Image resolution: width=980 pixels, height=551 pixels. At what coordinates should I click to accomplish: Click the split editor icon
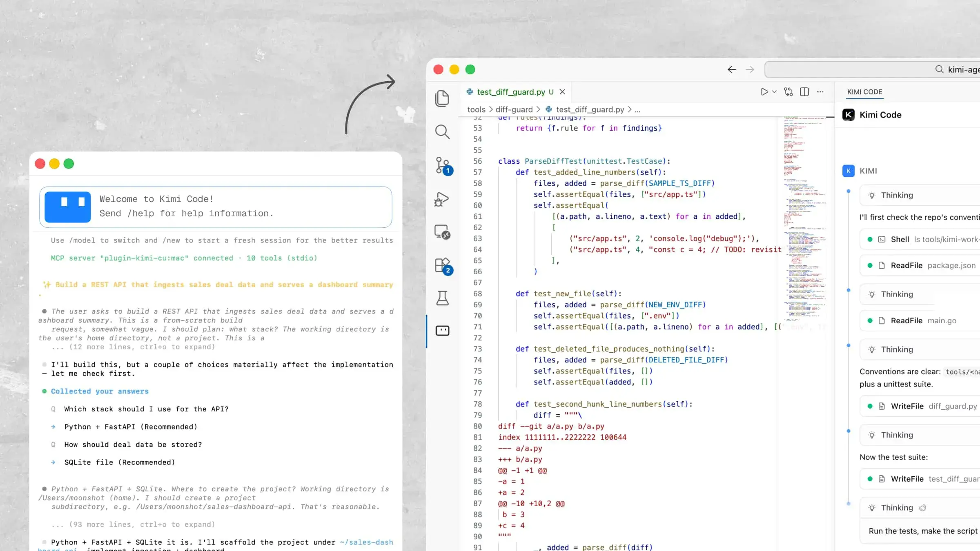pyautogui.click(x=804, y=92)
